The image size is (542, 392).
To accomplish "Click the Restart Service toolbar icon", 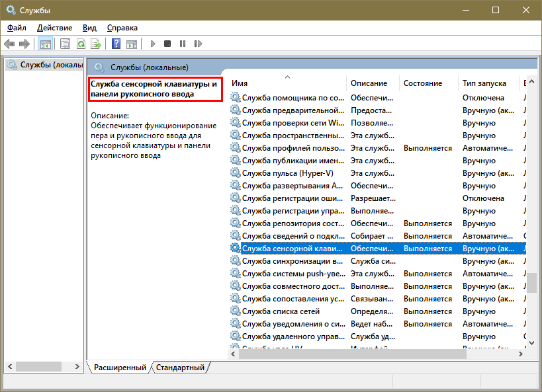I will coord(197,44).
